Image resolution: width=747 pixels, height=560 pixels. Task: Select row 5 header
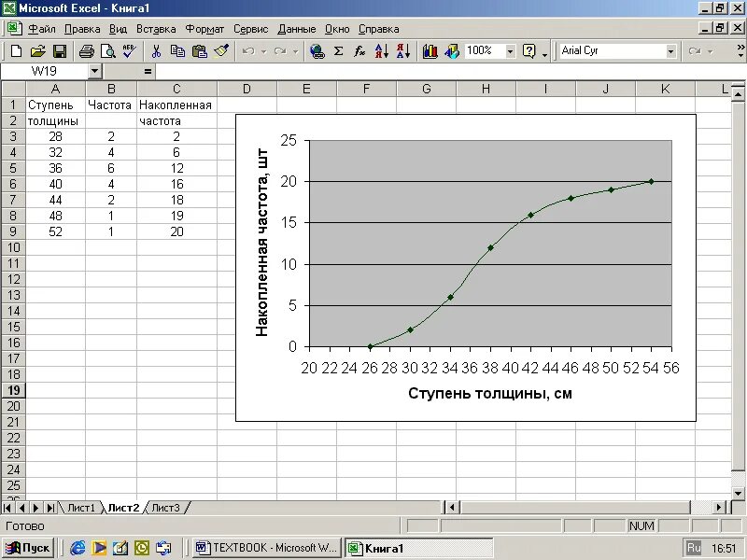point(13,168)
